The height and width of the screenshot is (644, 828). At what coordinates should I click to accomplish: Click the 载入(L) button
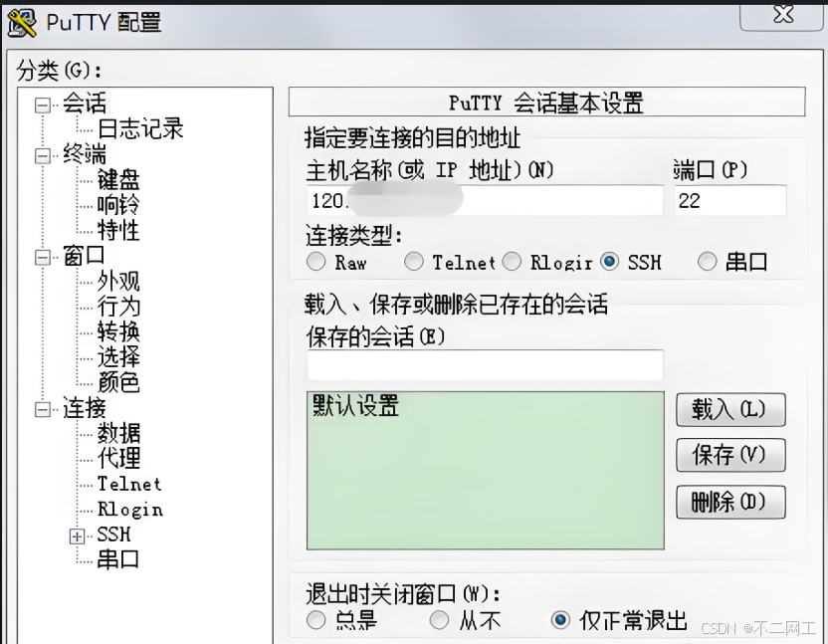730,409
